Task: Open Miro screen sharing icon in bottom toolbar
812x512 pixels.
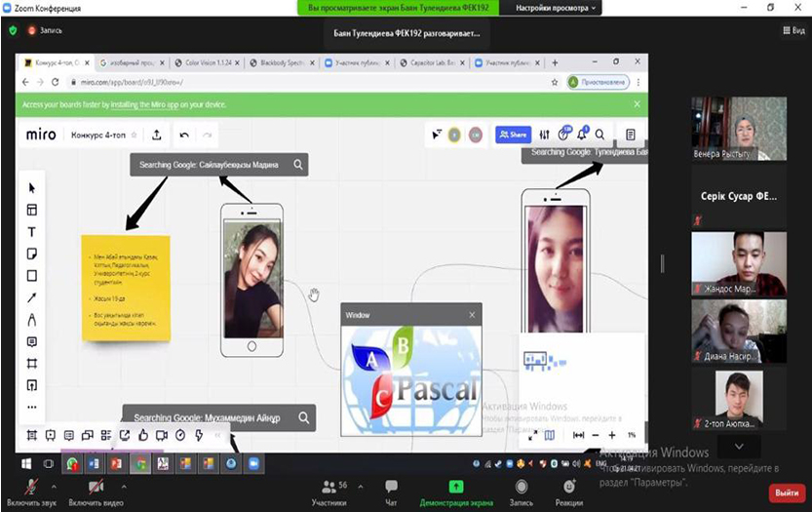Action: point(125,435)
